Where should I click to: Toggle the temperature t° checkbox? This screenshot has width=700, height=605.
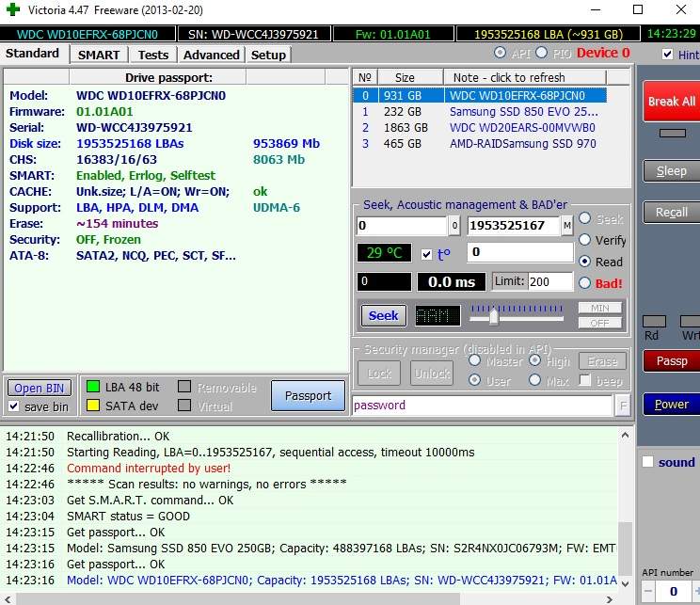pos(427,254)
